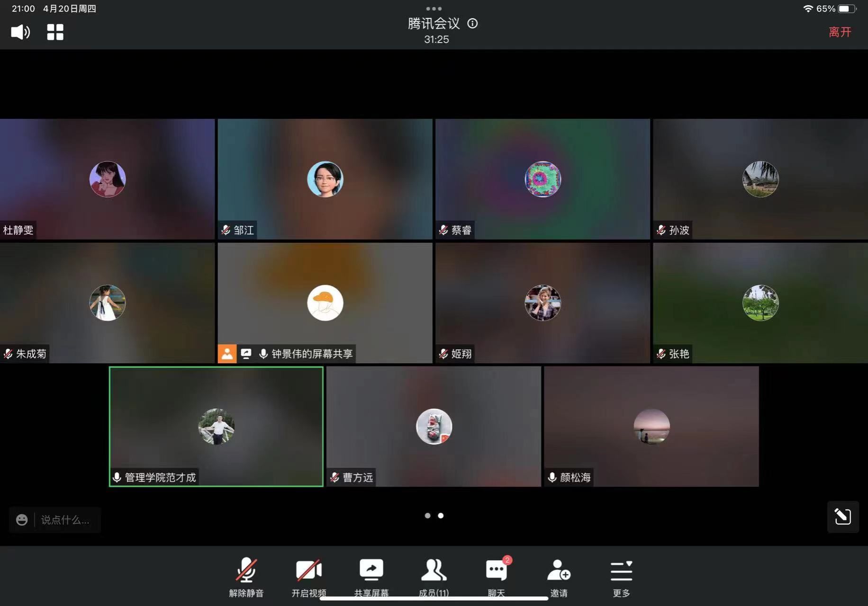Type in the 说点什么 message field

[x=65, y=520]
